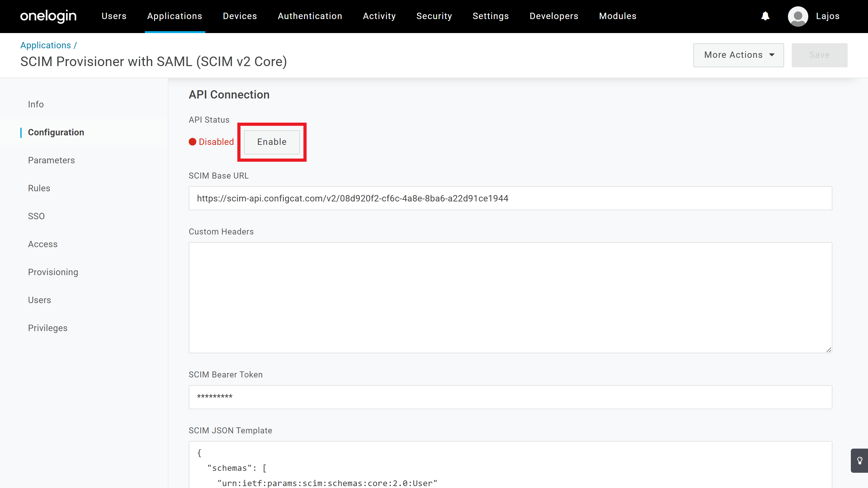This screenshot has height=488, width=868.
Task: Open the help lightbulb in bottom corner
Action: coord(860,460)
